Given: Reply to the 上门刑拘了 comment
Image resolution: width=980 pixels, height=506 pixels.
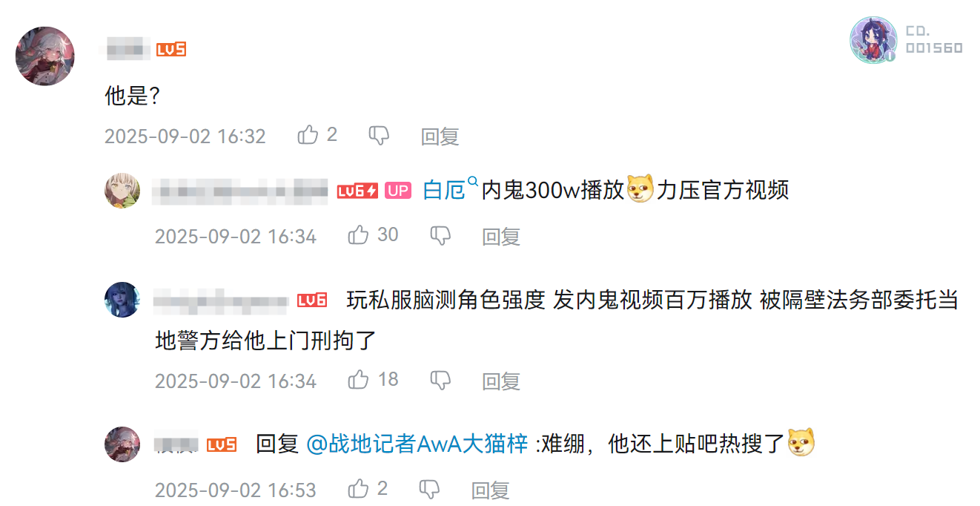Looking at the screenshot, I should (x=501, y=381).
